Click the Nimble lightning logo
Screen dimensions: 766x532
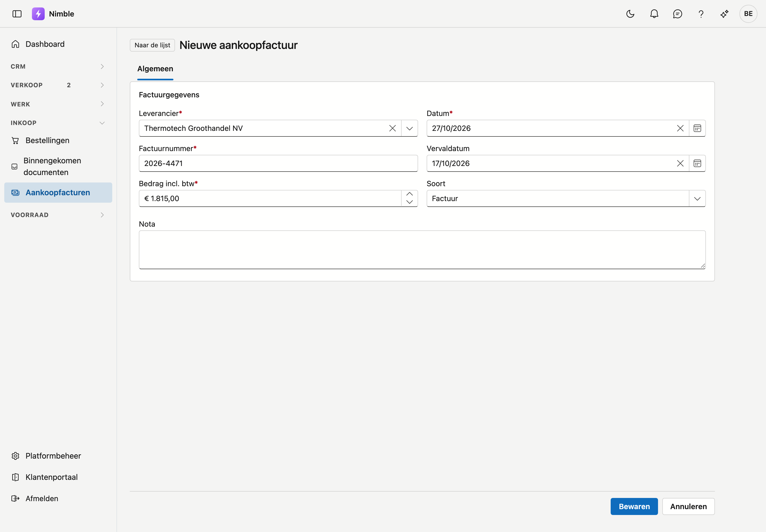[x=38, y=14]
